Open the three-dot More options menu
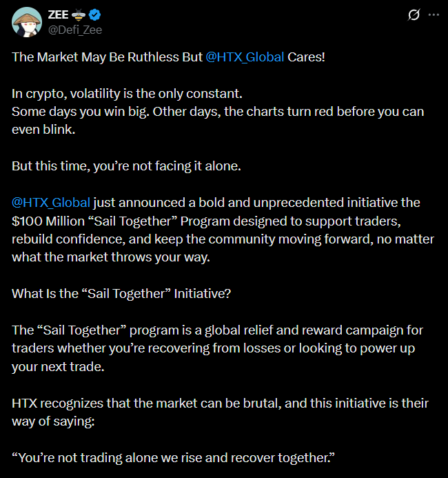The image size is (448, 478). (433, 14)
